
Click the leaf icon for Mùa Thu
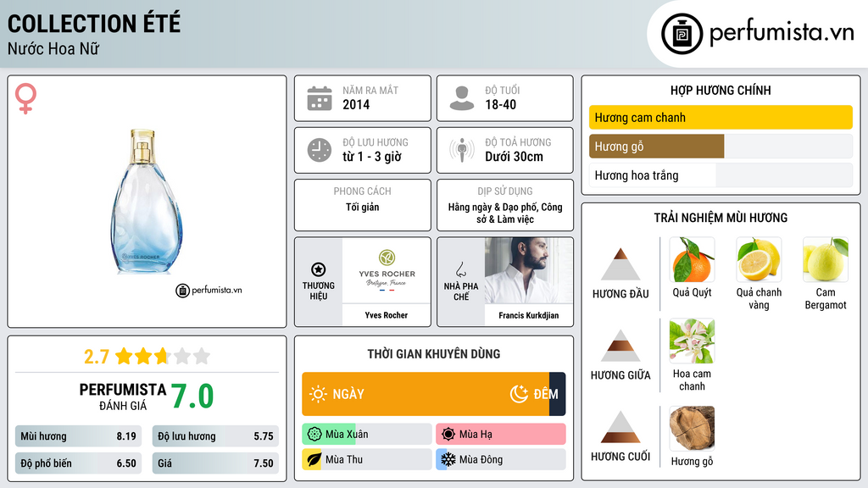pos(314,459)
